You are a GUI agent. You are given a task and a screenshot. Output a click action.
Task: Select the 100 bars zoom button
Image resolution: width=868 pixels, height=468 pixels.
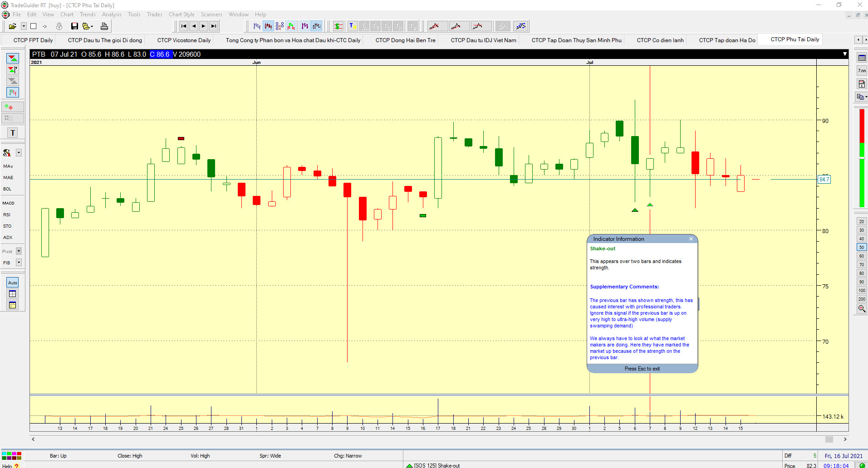tap(861, 291)
